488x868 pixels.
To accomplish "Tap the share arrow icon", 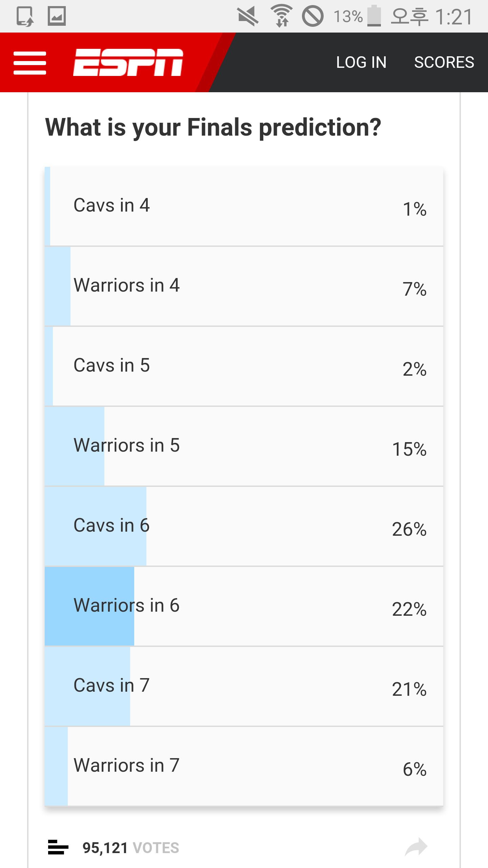I will [x=416, y=847].
